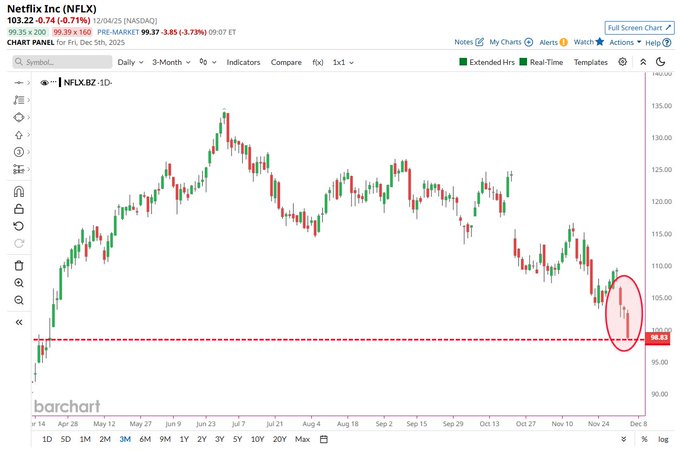680x451 pixels.
Task: Open the Compare menu
Action: point(286,62)
